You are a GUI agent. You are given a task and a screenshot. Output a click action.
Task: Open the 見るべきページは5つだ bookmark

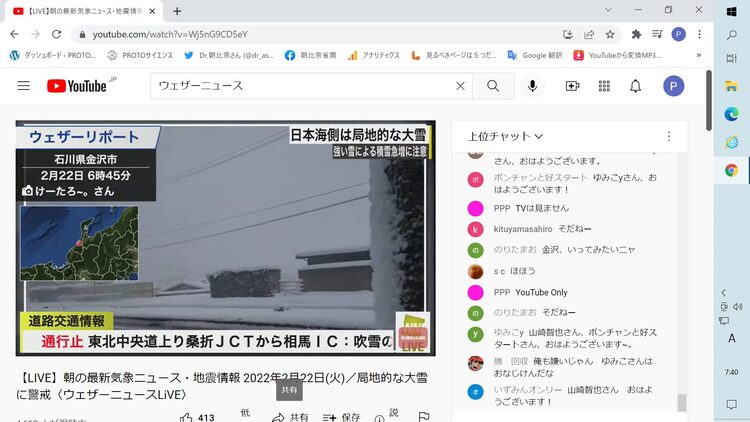tap(453, 55)
